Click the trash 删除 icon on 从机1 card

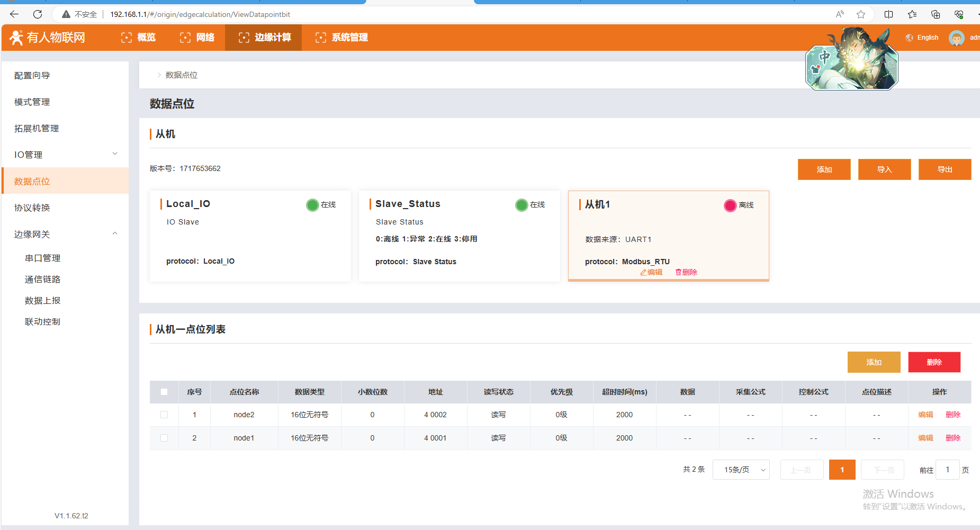click(x=678, y=272)
